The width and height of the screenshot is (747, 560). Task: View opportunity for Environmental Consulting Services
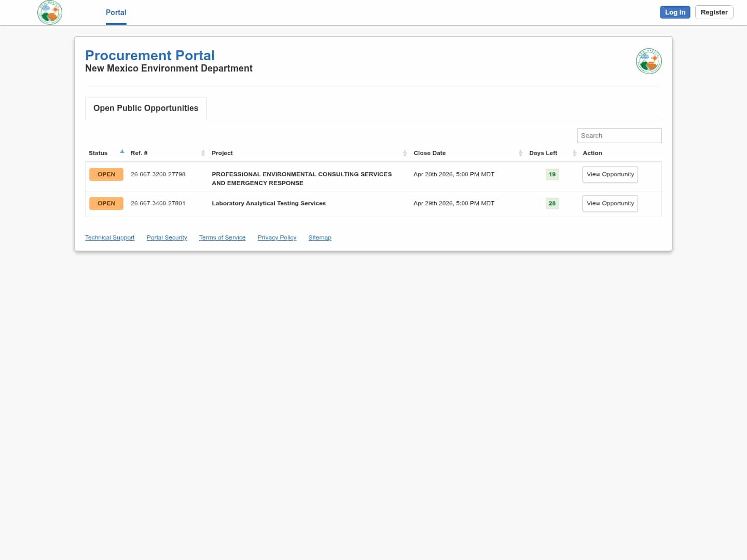point(610,175)
